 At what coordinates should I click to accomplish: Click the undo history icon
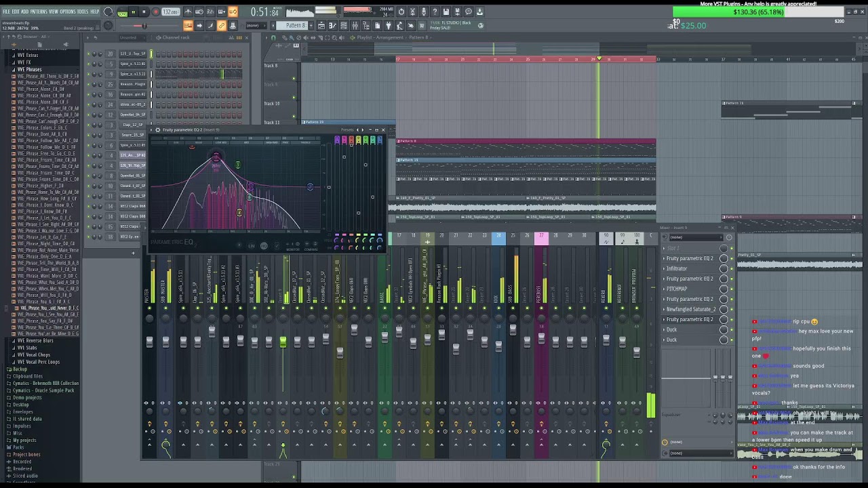click(x=401, y=12)
